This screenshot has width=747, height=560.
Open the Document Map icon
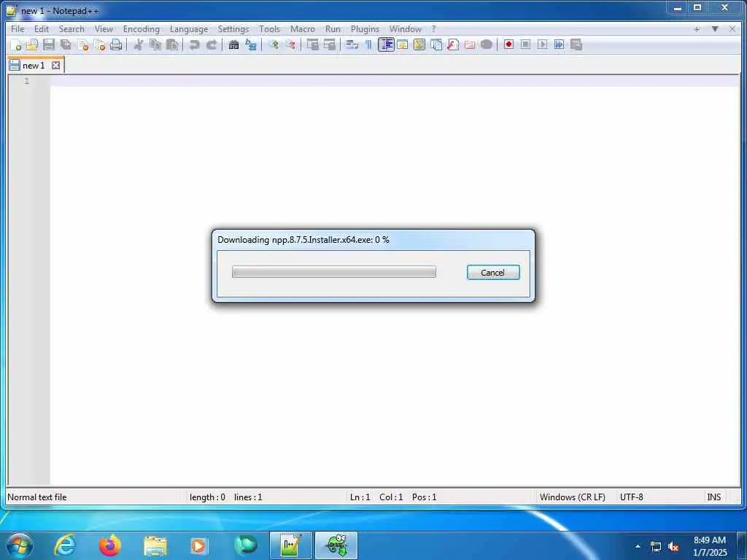coord(419,44)
